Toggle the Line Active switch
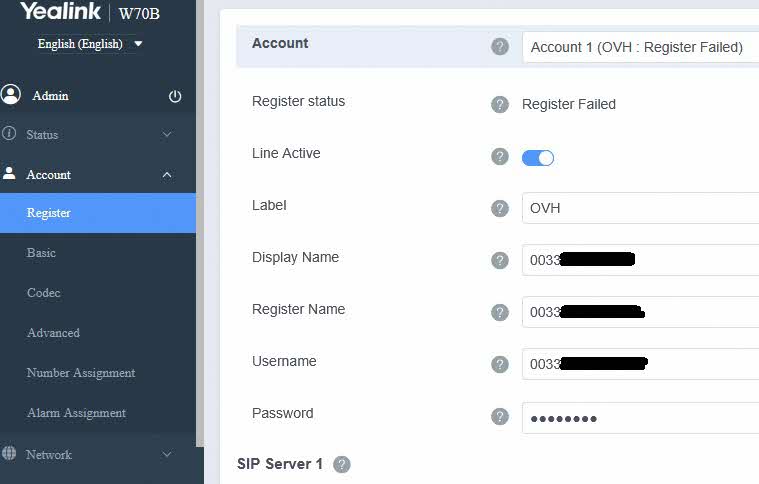The height and width of the screenshot is (484, 759). coord(538,158)
